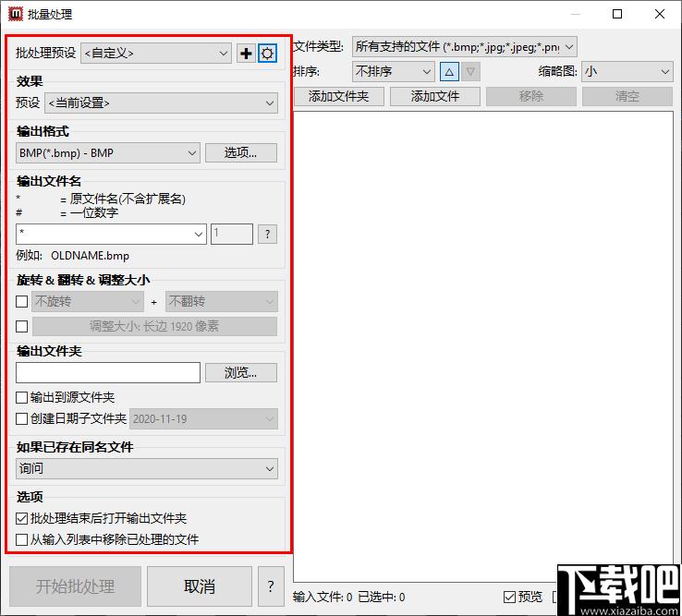Screen dimensions: 682x616
Task: Click the OLDNAME.bmp example text
Action: [90, 256]
